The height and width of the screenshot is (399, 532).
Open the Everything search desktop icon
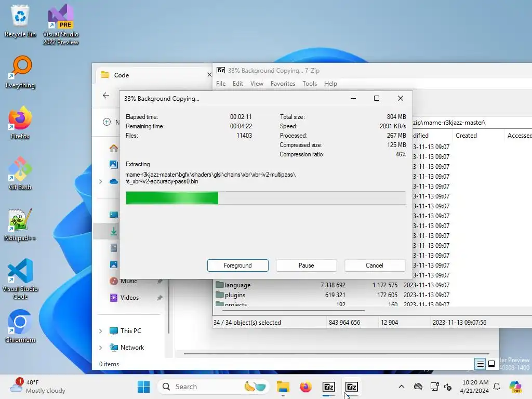coord(20,72)
